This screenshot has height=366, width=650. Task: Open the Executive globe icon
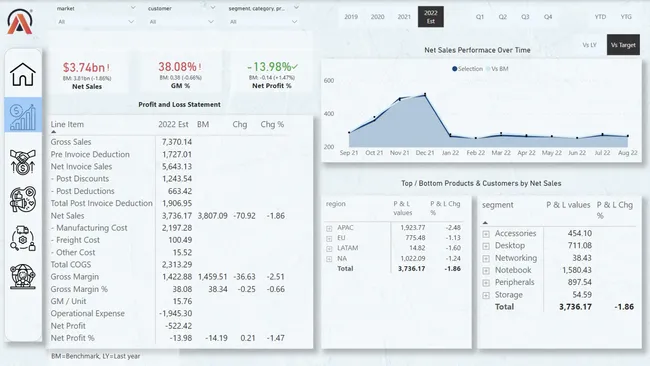23,276
